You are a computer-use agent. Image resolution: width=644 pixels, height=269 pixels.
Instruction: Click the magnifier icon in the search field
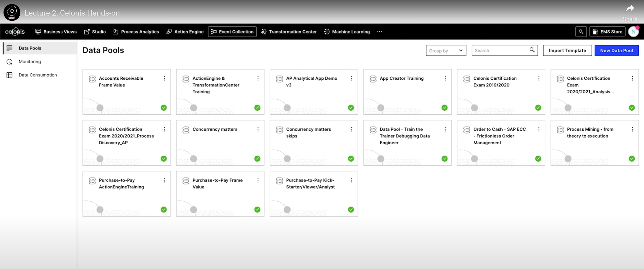[x=532, y=50]
